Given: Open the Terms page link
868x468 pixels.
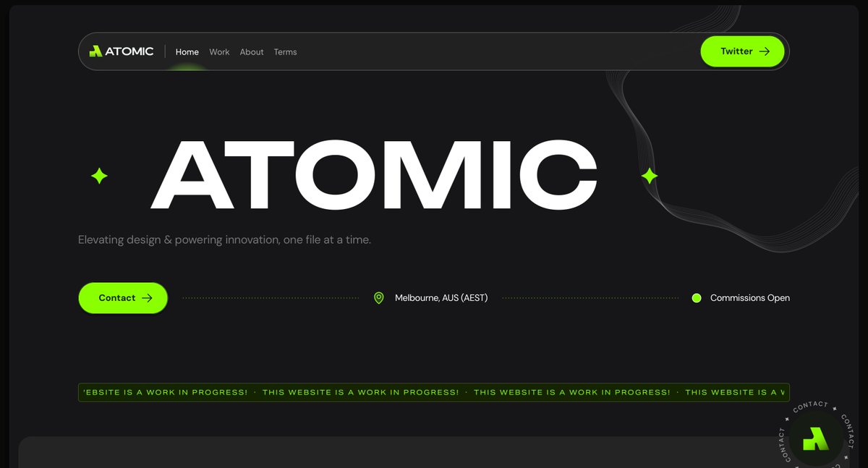Looking at the screenshot, I should pos(285,51).
